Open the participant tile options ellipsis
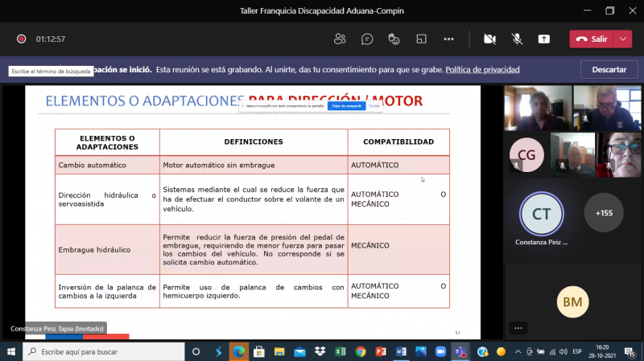The height and width of the screenshot is (361, 644). coord(518,328)
